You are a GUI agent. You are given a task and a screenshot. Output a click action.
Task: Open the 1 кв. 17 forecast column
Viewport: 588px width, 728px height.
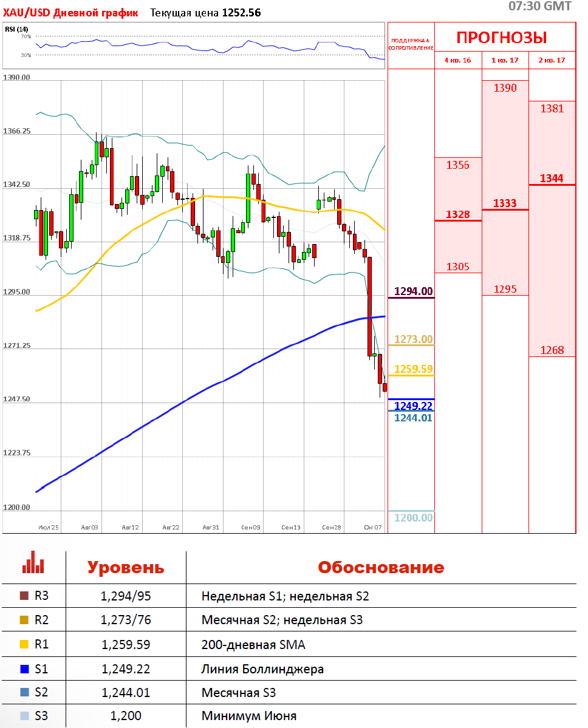point(505,60)
